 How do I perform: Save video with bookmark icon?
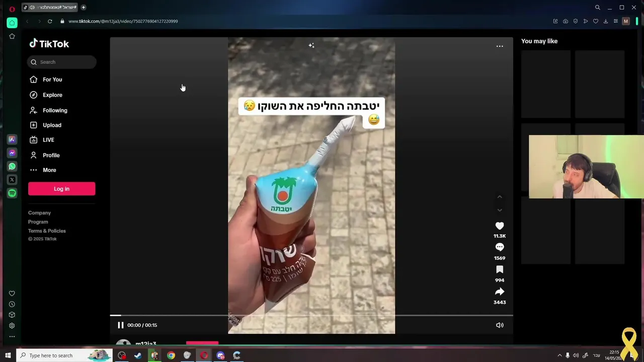500,270
